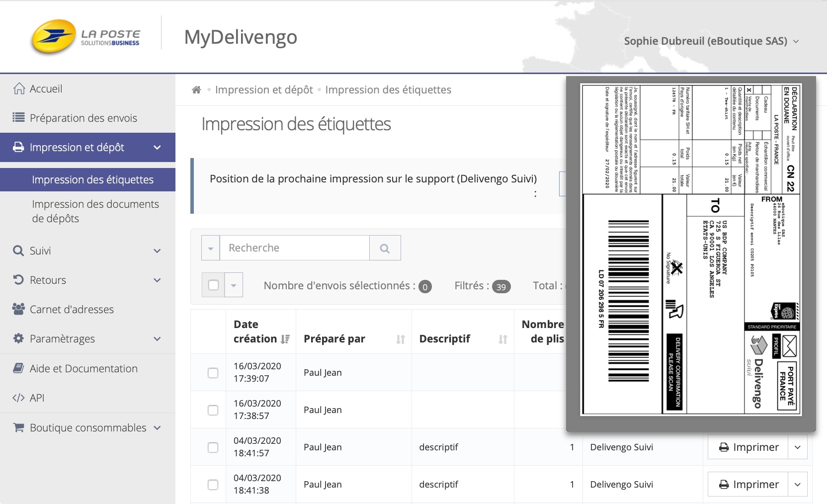
Task: Expand the Paramètrages submenu chevron
Action: tap(157, 339)
